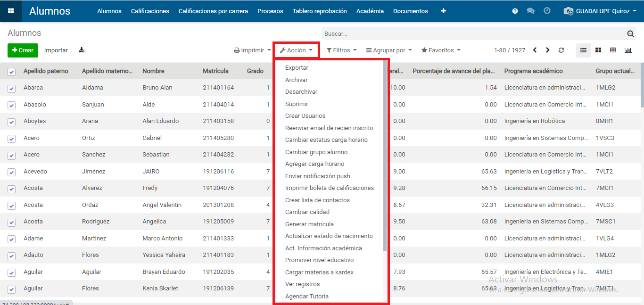Open the Agrupar por dropdown
Viewport: 644px width, 305px height.
coord(389,50)
